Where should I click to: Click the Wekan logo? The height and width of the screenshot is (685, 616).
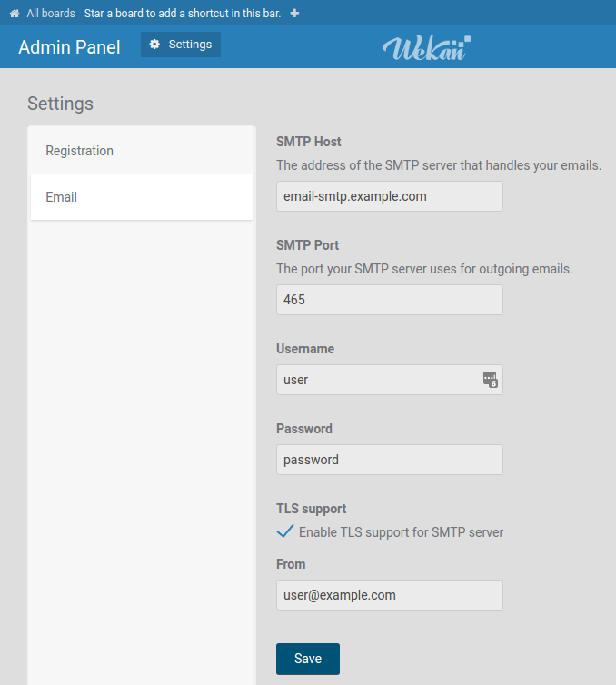click(426, 47)
